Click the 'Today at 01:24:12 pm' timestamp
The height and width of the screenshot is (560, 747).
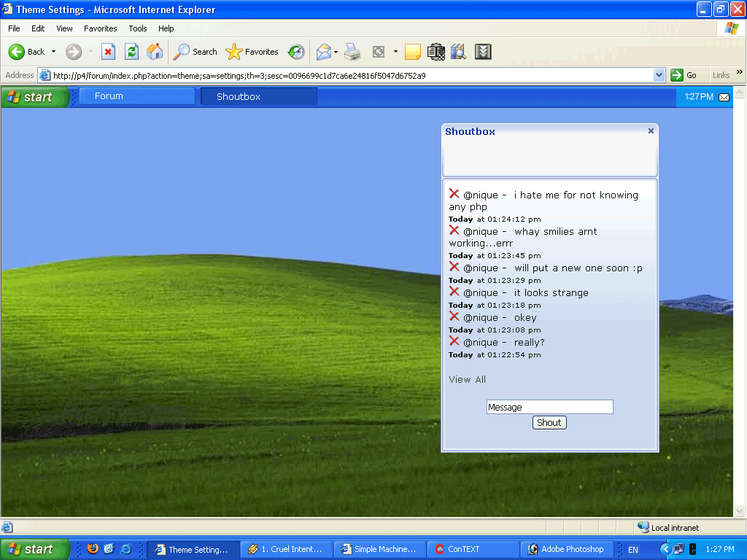495,219
